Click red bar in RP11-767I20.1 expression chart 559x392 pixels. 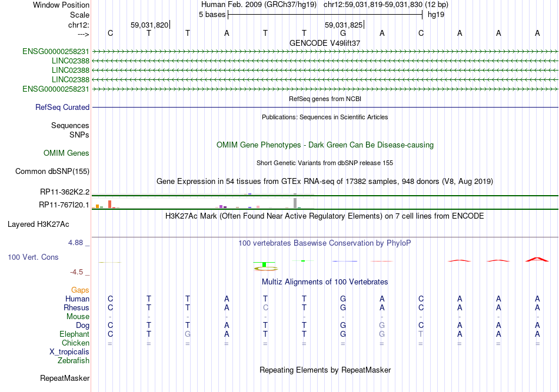point(110,205)
